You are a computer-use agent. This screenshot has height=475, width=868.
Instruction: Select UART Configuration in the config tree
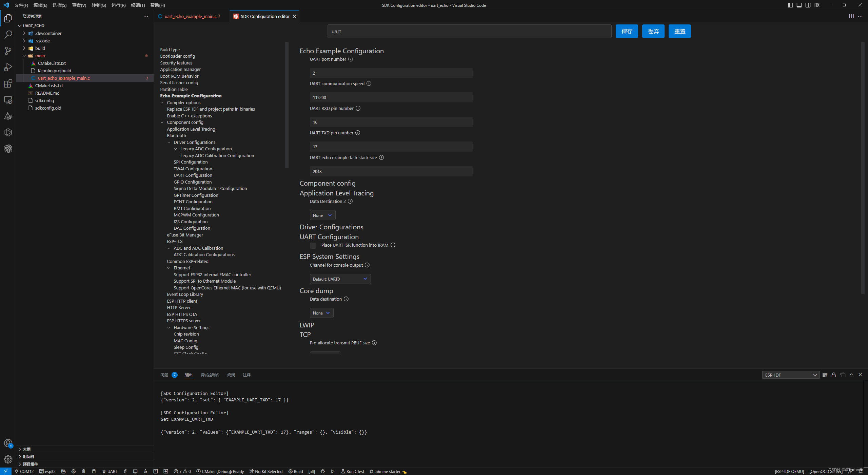tap(193, 175)
